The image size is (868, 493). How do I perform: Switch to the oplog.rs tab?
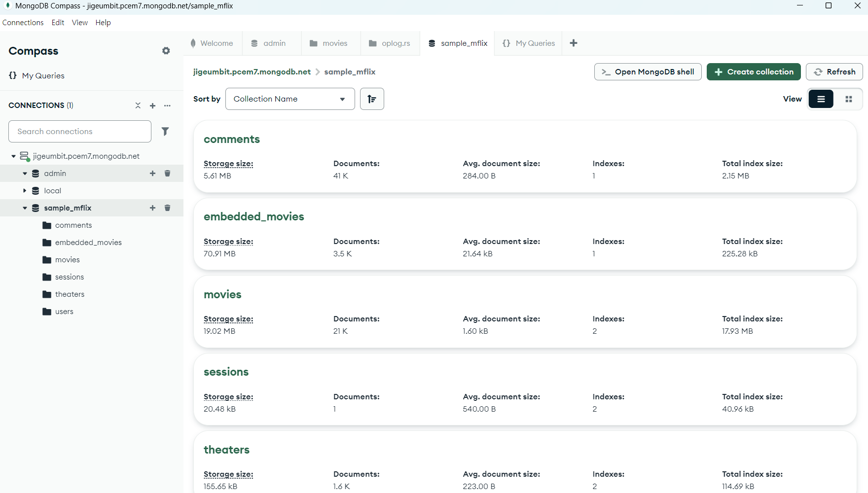390,43
